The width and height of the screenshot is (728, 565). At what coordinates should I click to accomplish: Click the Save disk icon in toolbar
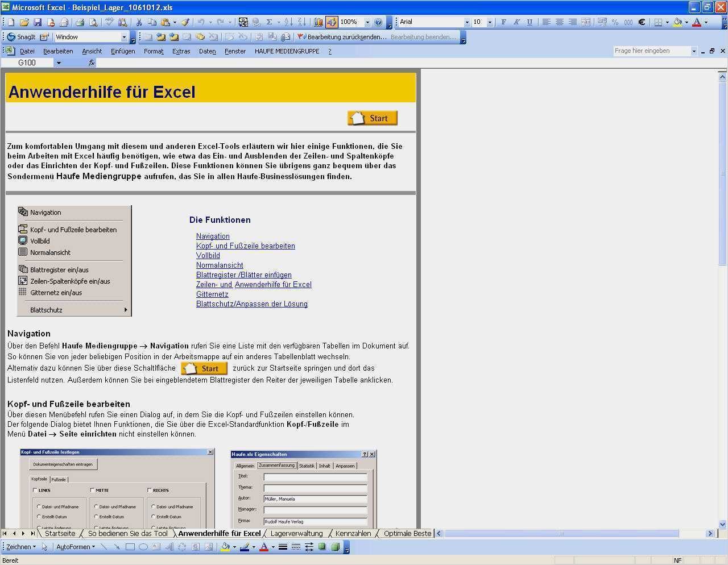[x=38, y=22]
